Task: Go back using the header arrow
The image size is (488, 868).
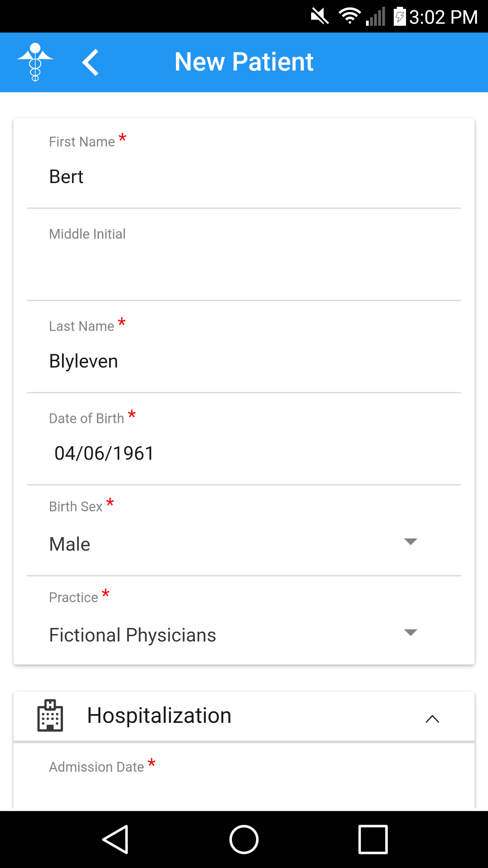Action: click(x=90, y=62)
